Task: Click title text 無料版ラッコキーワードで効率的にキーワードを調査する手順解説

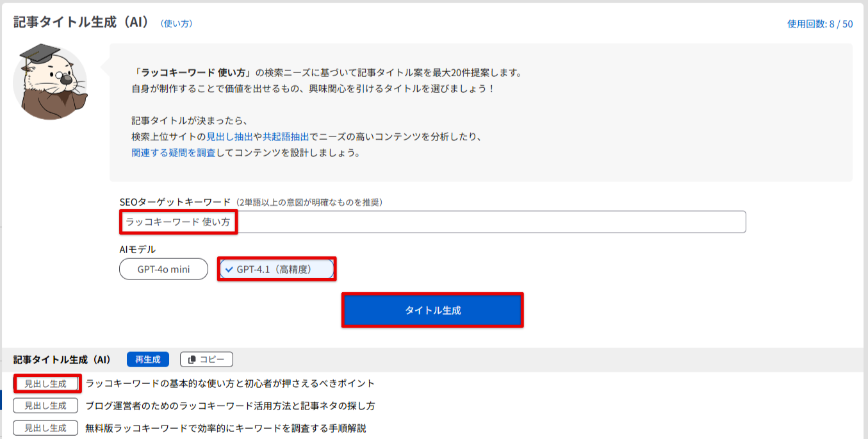Action: pyautogui.click(x=225, y=428)
